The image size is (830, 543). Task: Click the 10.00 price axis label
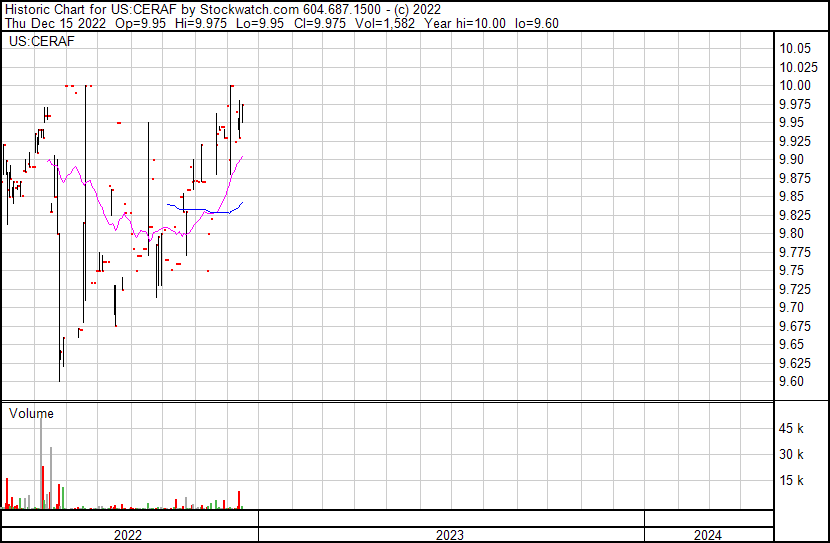[796, 86]
